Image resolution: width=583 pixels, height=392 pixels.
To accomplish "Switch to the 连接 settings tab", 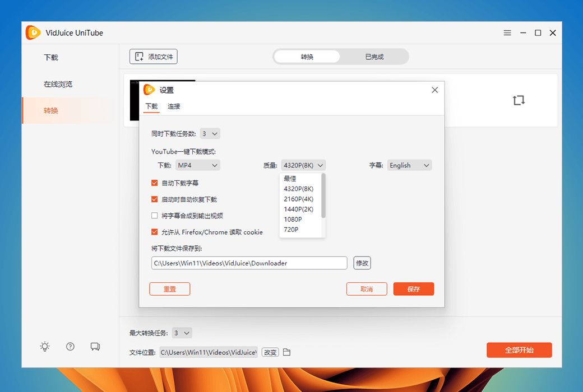I will coord(174,106).
